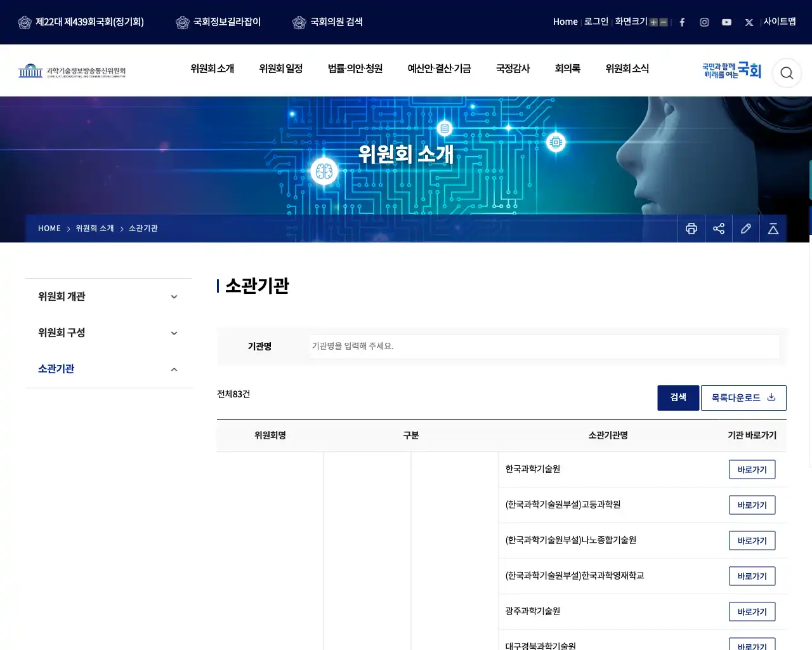Open the X (Twitter) icon link
This screenshot has height=650, width=812.
click(x=749, y=22)
